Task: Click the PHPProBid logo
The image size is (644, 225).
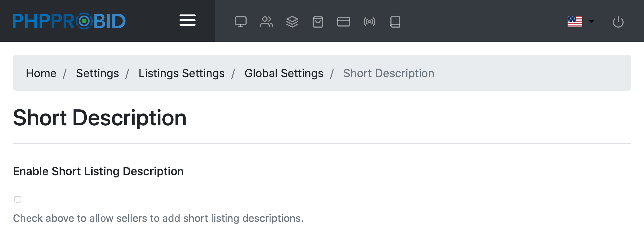Action: pos(69,21)
